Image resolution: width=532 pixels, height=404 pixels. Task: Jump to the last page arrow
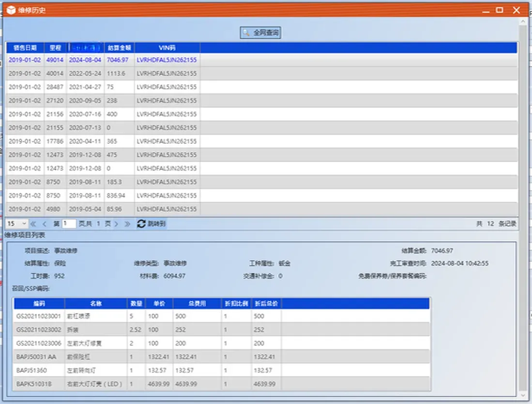pyautogui.click(x=127, y=224)
